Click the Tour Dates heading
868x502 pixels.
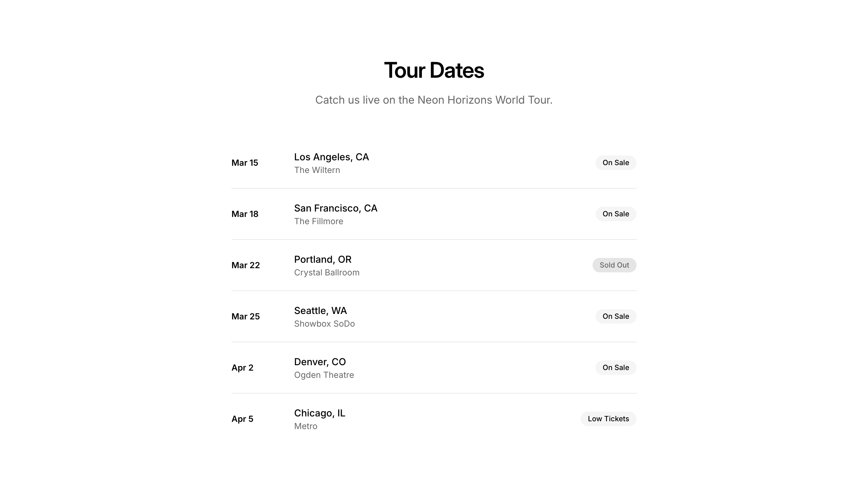click(x=434, y=70)
